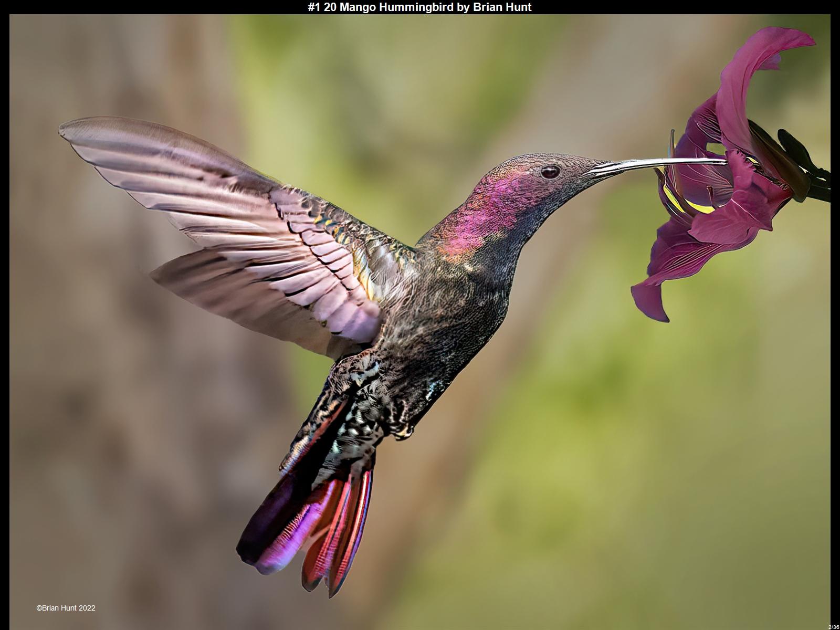Click the violet outer tail feather tip
This screenshot has width=840, height=630.
262,562
